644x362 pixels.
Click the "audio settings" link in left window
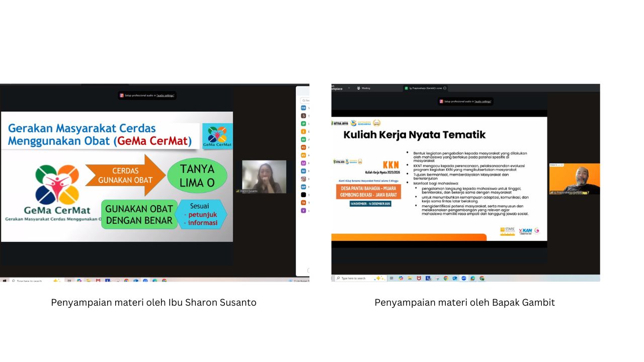pos(166,96)
